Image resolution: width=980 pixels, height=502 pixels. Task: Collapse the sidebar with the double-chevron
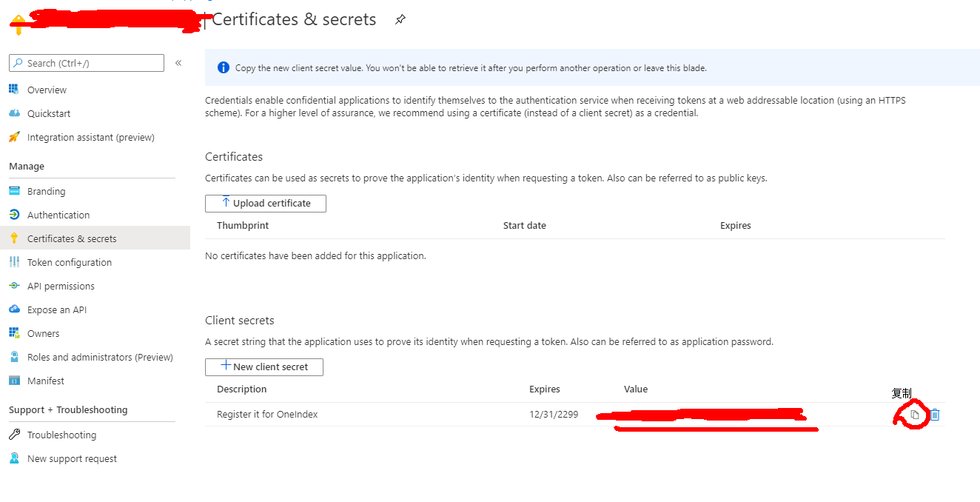tap(178, 63)
